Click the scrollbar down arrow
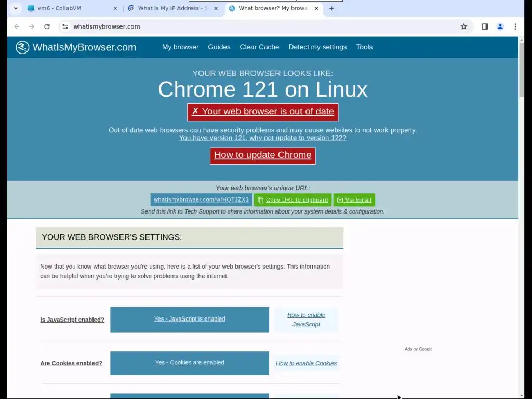Screen dimensions: 532x399 point(521,395)
